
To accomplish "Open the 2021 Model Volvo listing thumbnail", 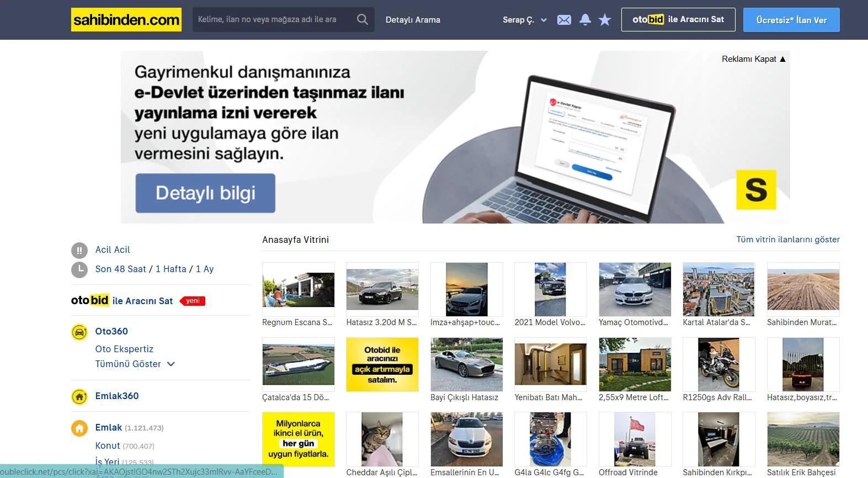I will (x=551, y=289).
